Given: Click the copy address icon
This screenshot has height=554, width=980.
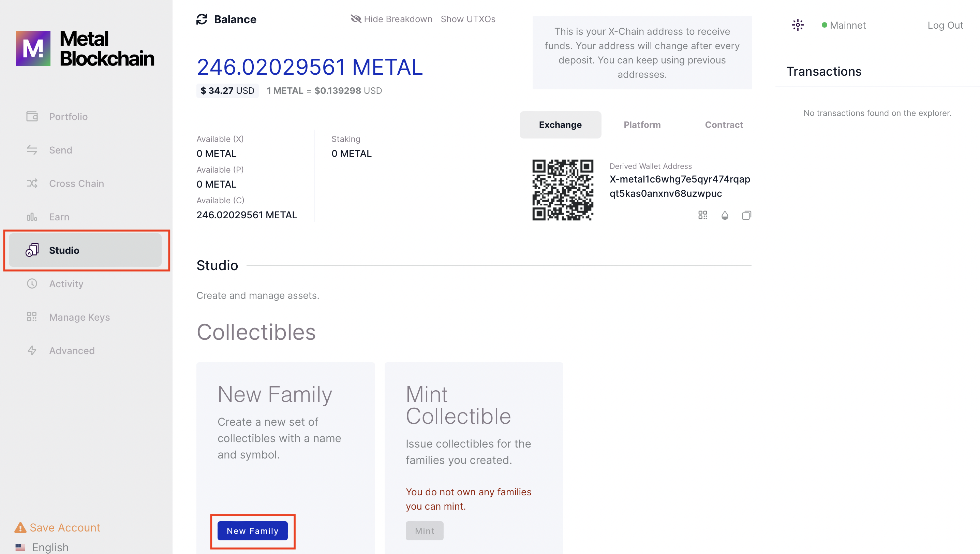Looking at the screenshot, I should pos(746,215).
